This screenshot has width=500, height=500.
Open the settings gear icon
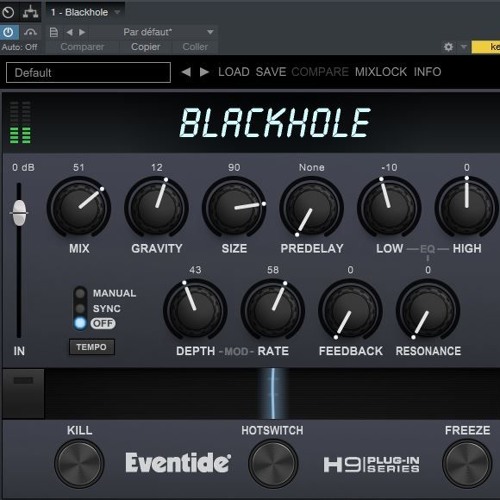pos(449,47)
